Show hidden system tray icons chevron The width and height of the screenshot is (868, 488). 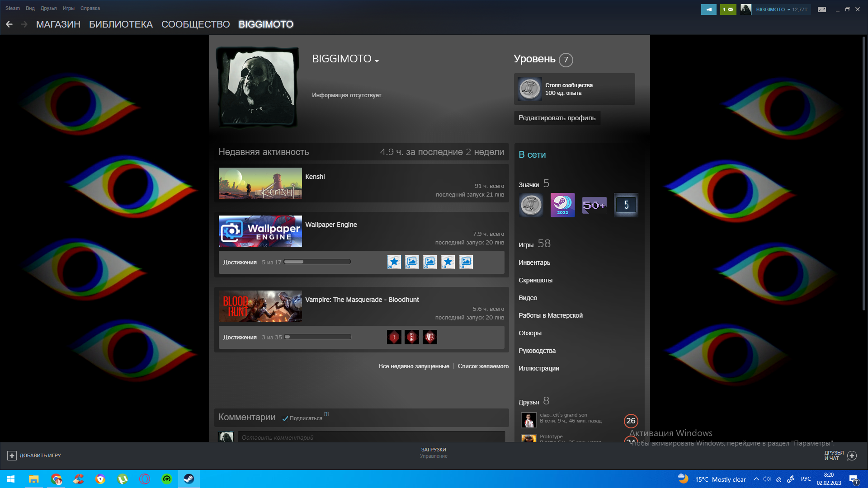click(x=756, y=479)
